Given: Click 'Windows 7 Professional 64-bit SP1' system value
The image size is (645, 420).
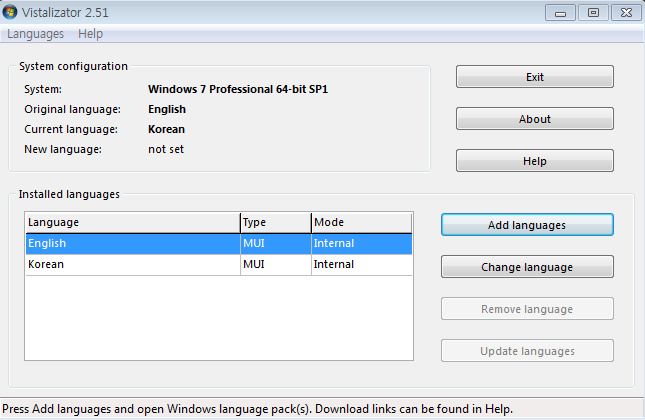Looking at the screenshot, I should [x=238, y=89].
